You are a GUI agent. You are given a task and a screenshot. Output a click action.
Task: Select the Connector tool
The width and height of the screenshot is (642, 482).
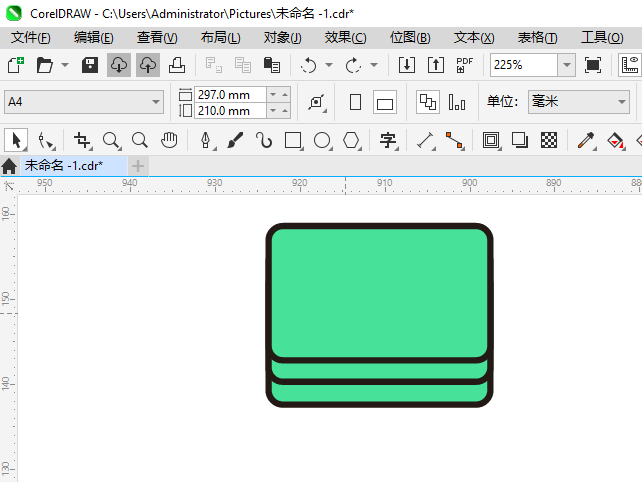coord(454,140)
